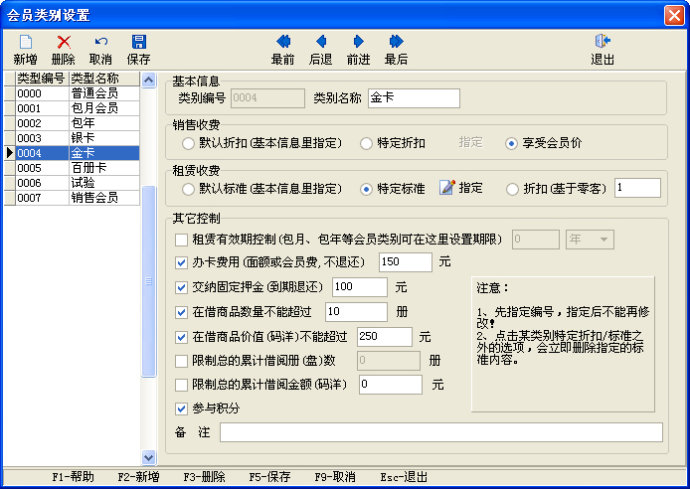Select the 特定折扣 radio button
The height and width of the screenshot is (489, 690).
pos(367,143)
